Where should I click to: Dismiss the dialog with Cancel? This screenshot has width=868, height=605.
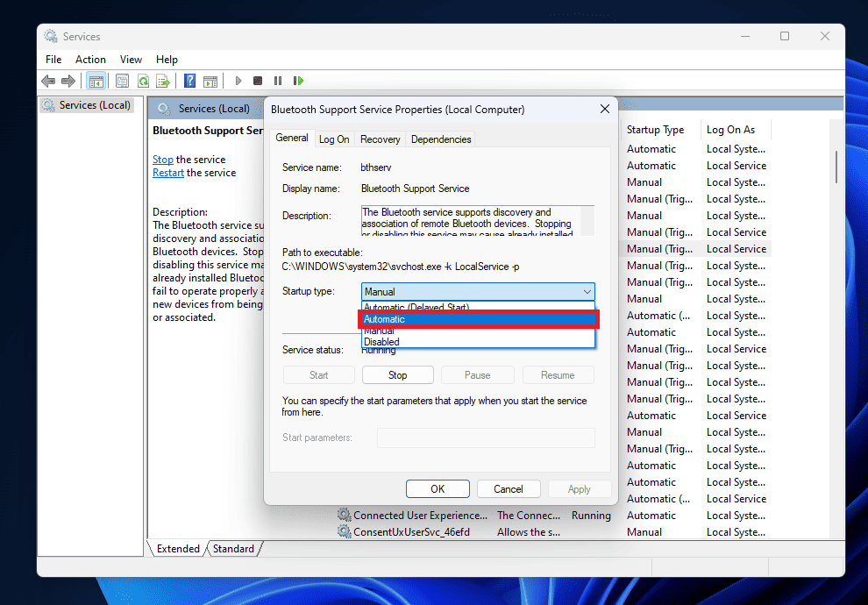point(509,488)
